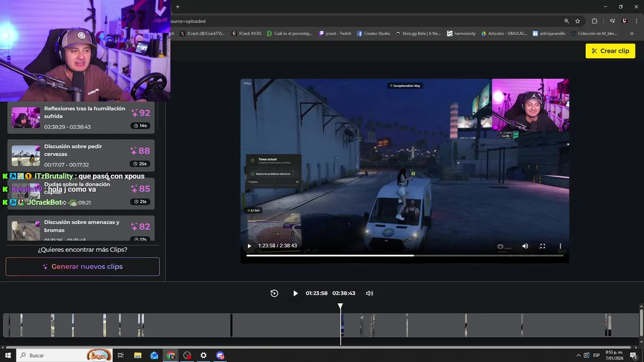Open the Windows Start menu
This screenshot has height=362, width=644.
click(8, 355)
